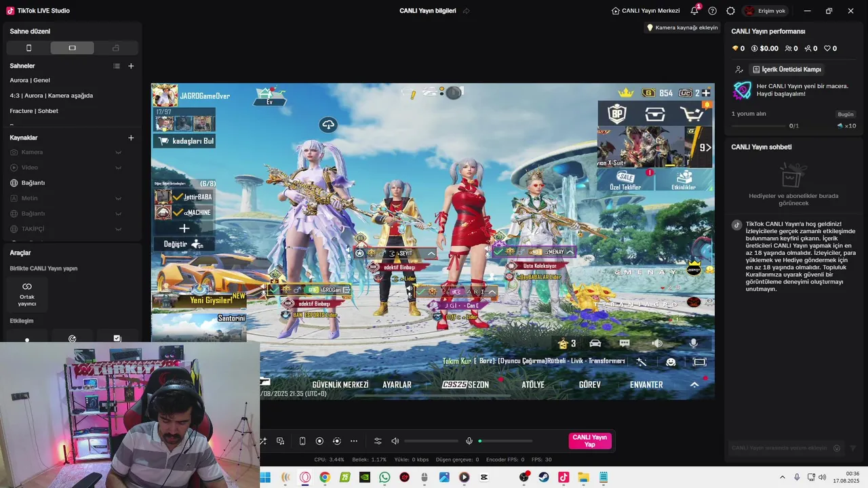Open OBS Studio from the taskbar
This screenshot has width=868, height=488.
pyautogui.click(x=524, y=477)
